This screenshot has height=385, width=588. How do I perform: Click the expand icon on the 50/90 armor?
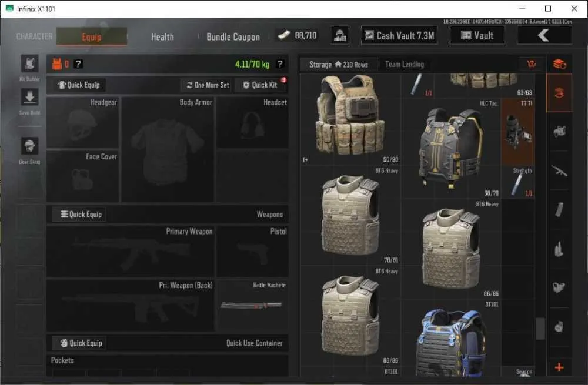pyautogui.click(x=306, y=160)
